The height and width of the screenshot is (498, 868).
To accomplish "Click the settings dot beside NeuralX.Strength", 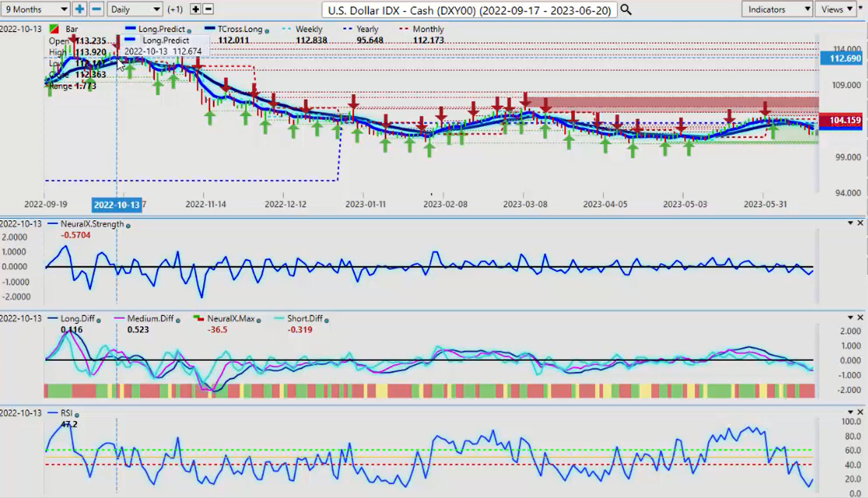I will tap(128, 225).
